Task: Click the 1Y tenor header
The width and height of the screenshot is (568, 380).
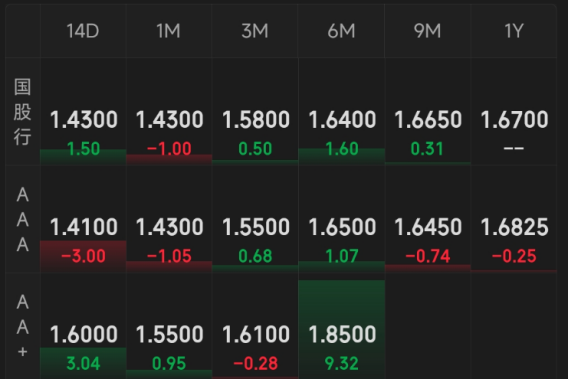Action: coord(514,31)
